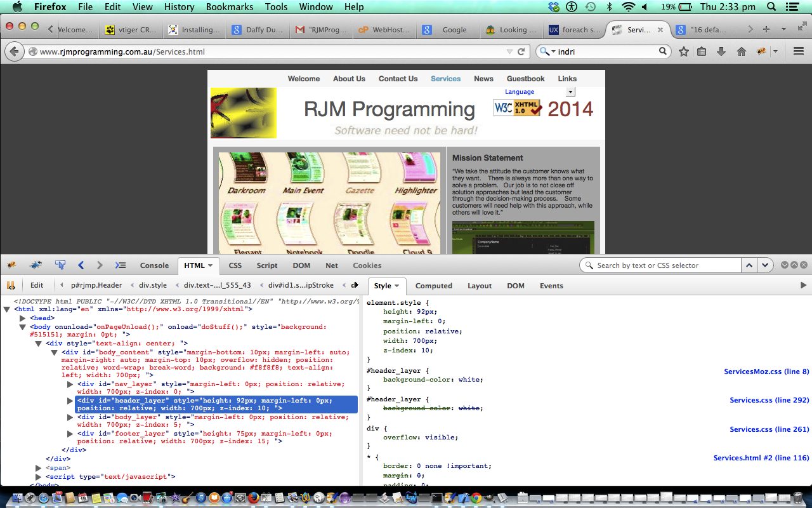The width and height of the screenshot is (812, 508).
Task: Toggle the Firebug command line editor
Action: [x=121, y=265]
